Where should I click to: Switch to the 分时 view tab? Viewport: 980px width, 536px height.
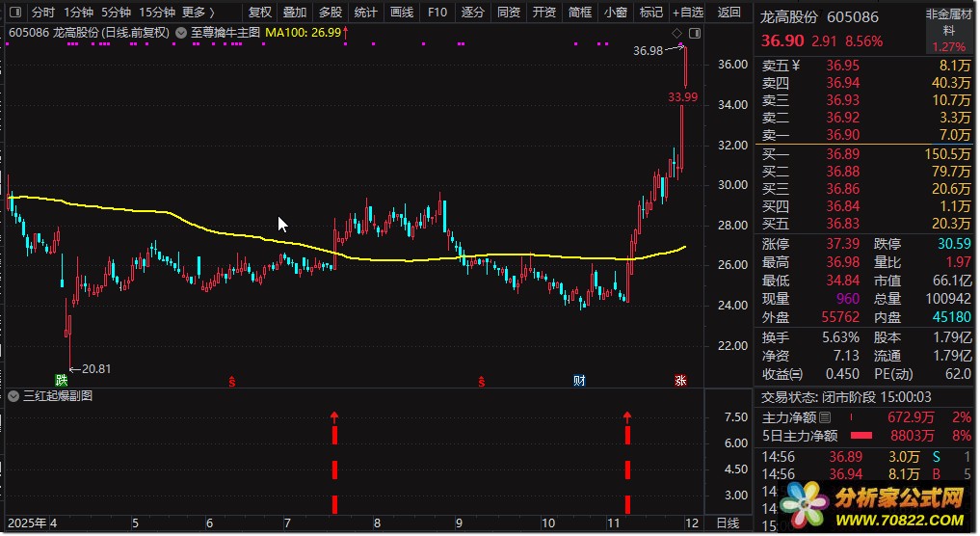(43, 13)
